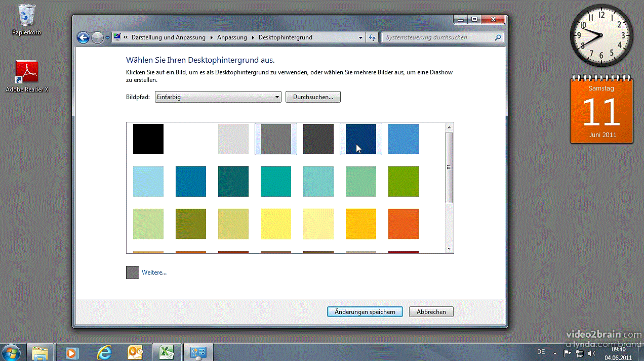The width and height of the screenshot is (644, 361).
Task: Open Outlook from the taskbar
Action: 135,352
